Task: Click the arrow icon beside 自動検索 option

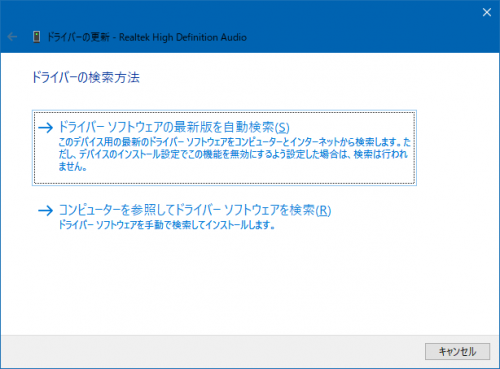Action: [45, 127]
